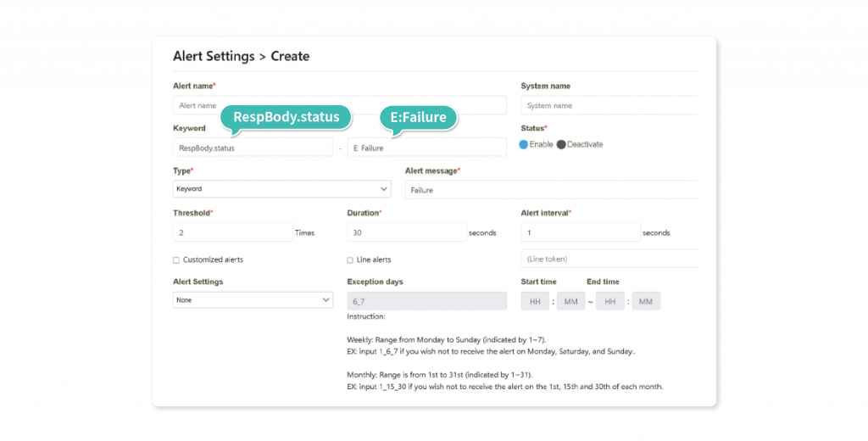Image resolution: width=868 pixels, height=441 pixels.
Task: Click the Exception days field
Action: (426, 301)
